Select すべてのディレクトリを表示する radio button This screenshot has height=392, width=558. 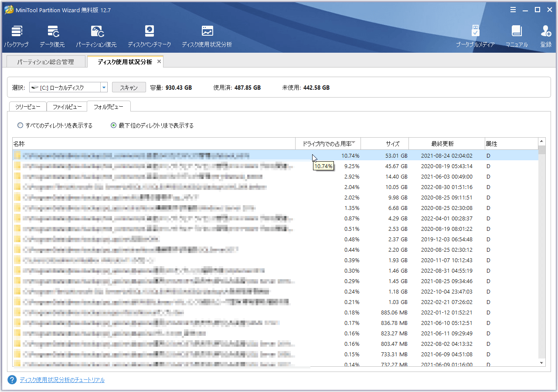coord(20,125)
